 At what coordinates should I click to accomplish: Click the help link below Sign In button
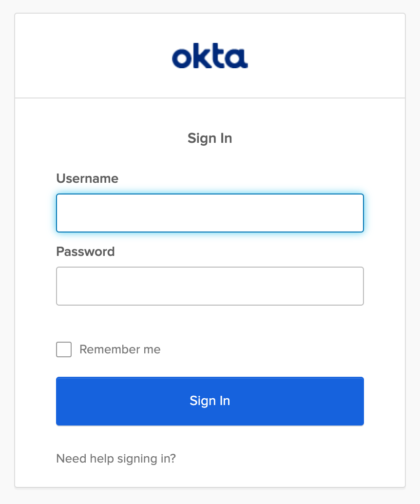tap(116, 459)
